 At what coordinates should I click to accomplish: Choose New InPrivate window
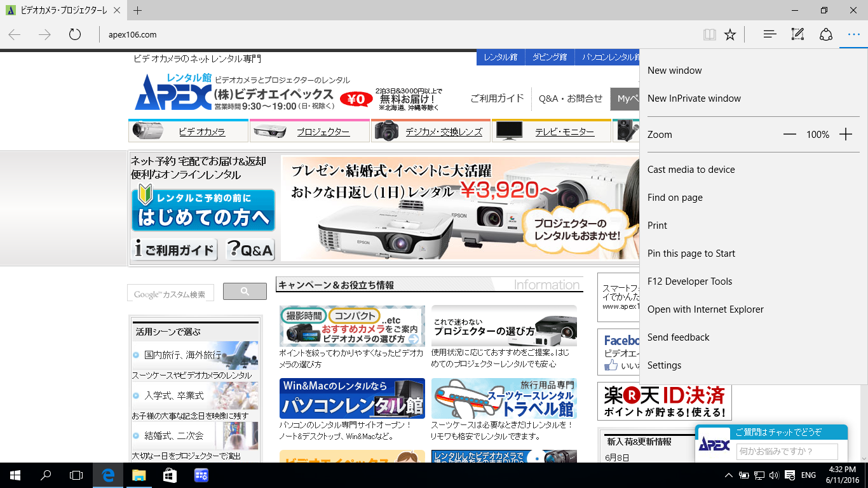754,98
